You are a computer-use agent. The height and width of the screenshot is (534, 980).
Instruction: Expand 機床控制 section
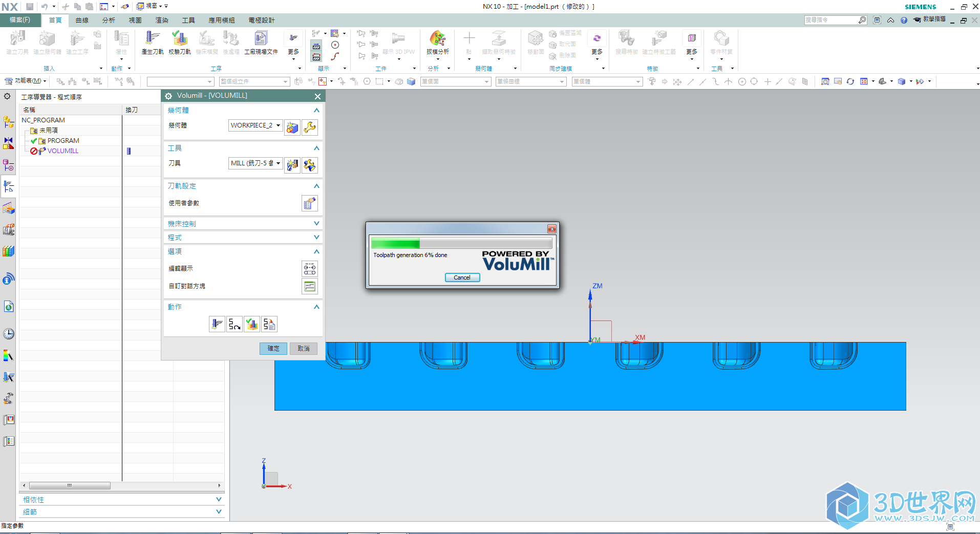pos(316,224)
